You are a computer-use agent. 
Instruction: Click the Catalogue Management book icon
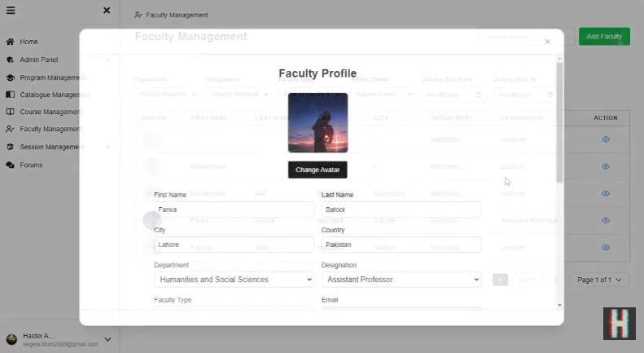click(x=10, y=95)
